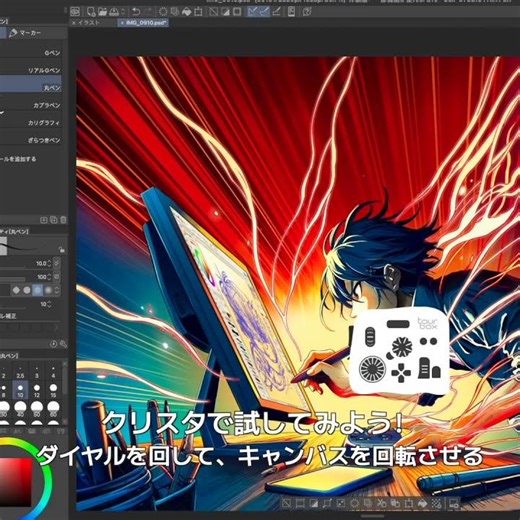Select the マーカー sub tool group tab
This screenshot has width=520, height=520.
point(26,33)
